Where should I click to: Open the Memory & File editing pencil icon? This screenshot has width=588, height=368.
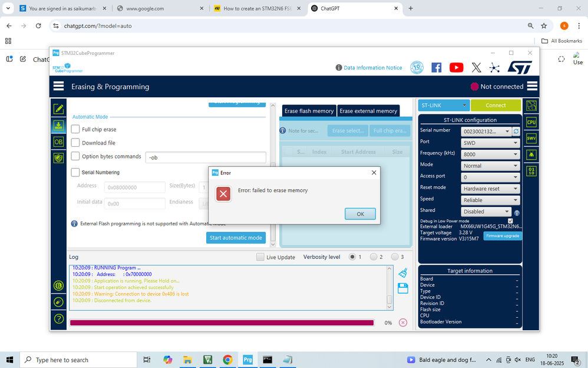click(58, 109)
